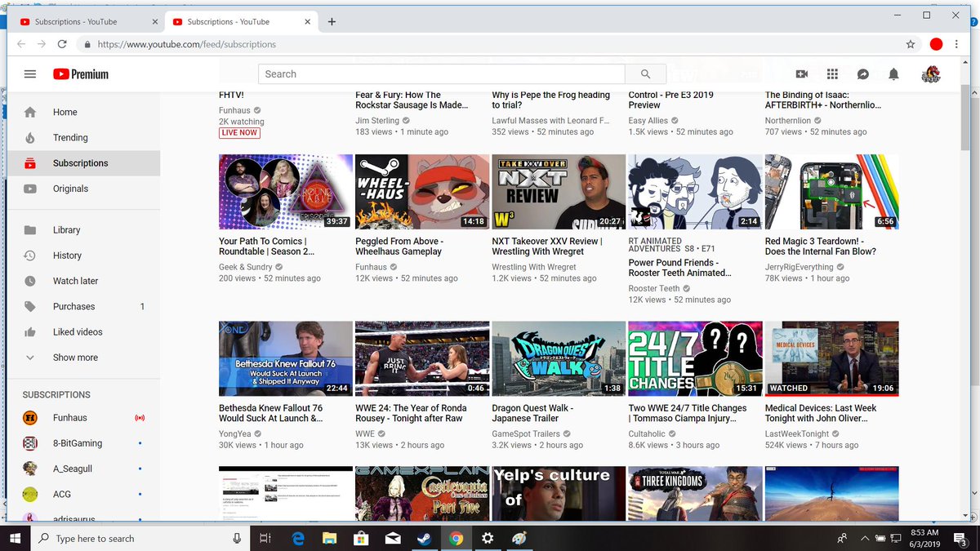Open the account avatar menu
This screenshot has width=980, height=551.
click(x=930, y=74)
